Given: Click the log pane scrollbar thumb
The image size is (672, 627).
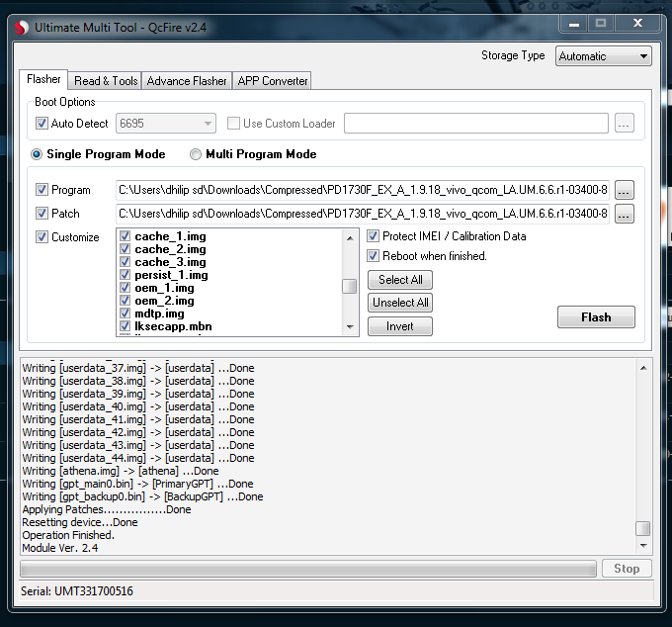Looking at the screenshot, I should (x=643, y=529).
